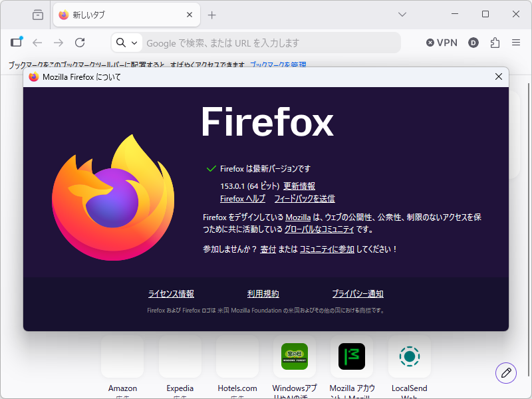Open the プライバシー通知 link
Screen dimensions: 532x399
tap(358, 294)
